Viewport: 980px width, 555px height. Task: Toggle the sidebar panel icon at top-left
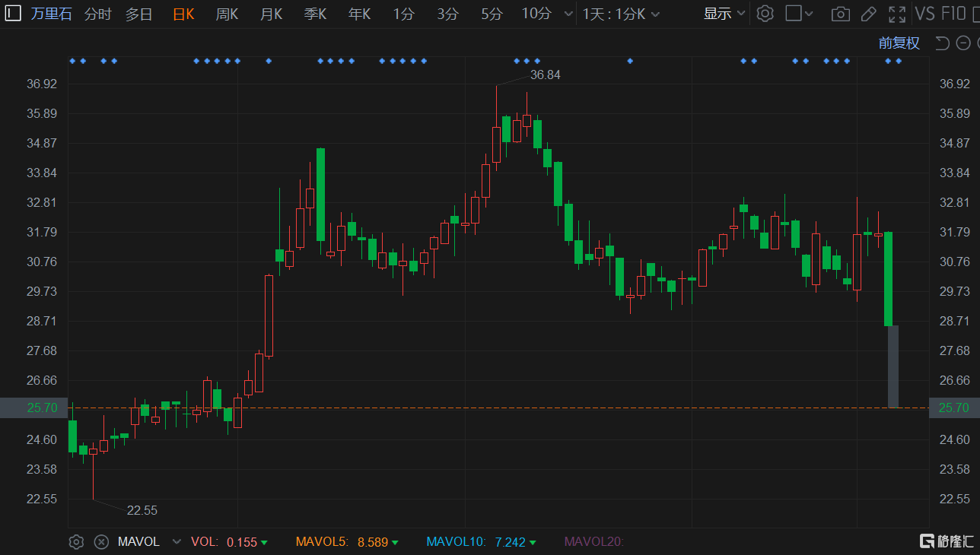(x=14, y=14)
